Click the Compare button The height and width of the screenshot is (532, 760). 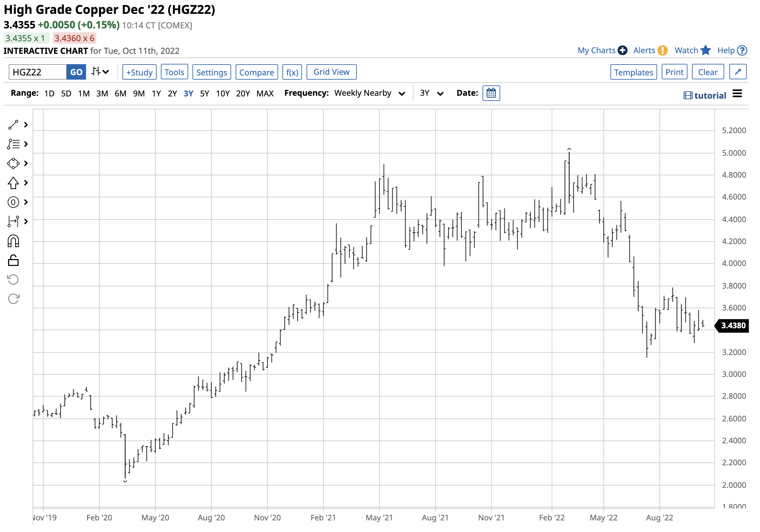257,72
